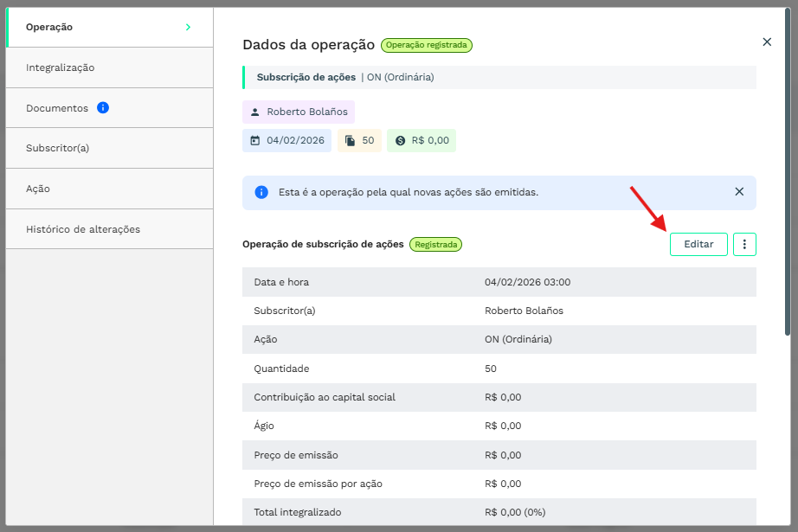Click the blue info icon beside Documentos
Viewport: 798px width, 532px height.
click(103, 108)
